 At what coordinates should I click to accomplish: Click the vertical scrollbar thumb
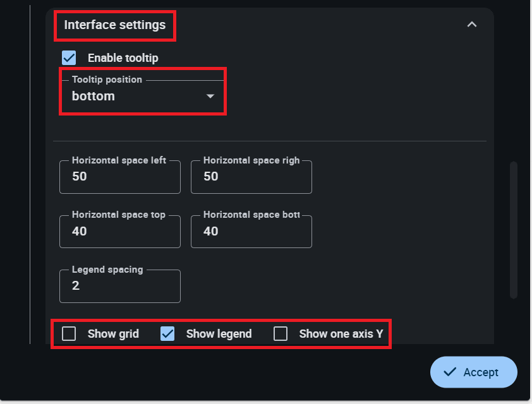(x=513, y=230)
